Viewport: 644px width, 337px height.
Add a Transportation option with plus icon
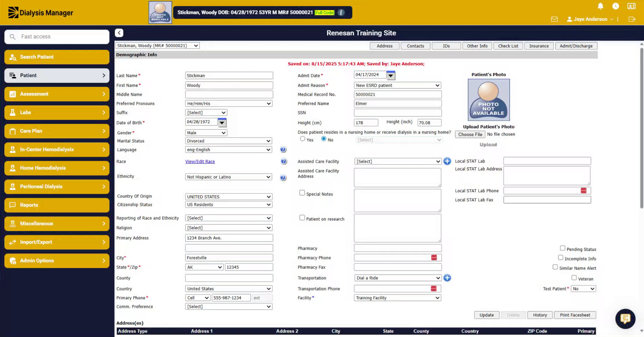[x=447, y=278]
